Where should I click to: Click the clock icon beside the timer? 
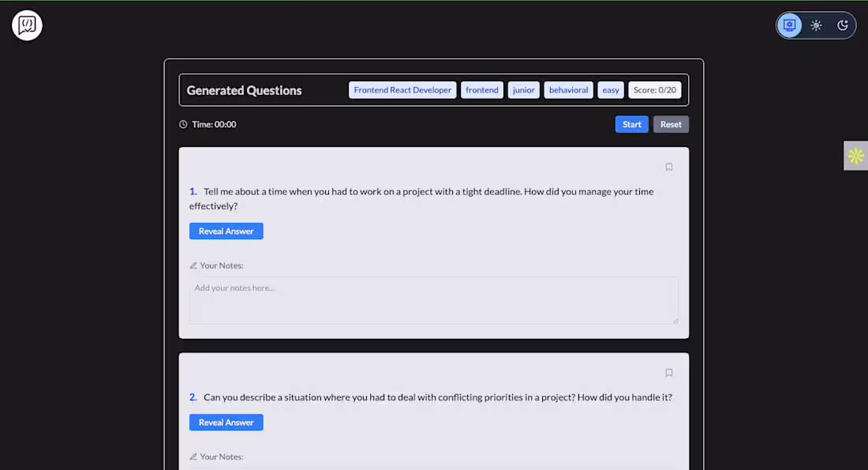click(181, 124)
